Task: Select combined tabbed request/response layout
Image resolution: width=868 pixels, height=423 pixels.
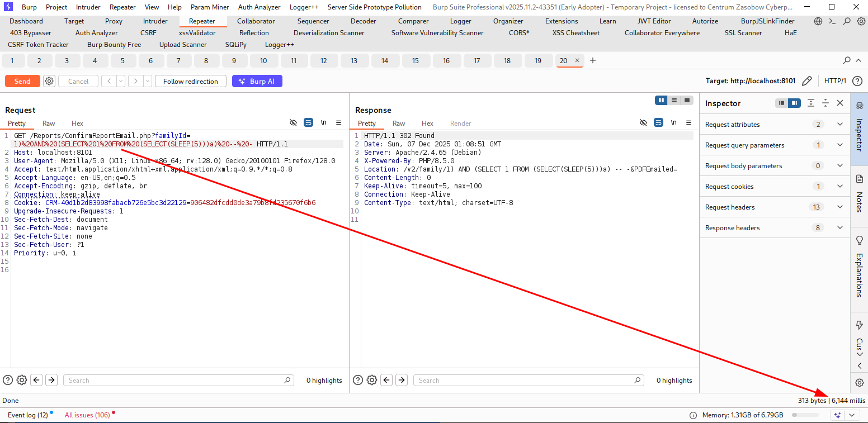Action: [687, 100]
